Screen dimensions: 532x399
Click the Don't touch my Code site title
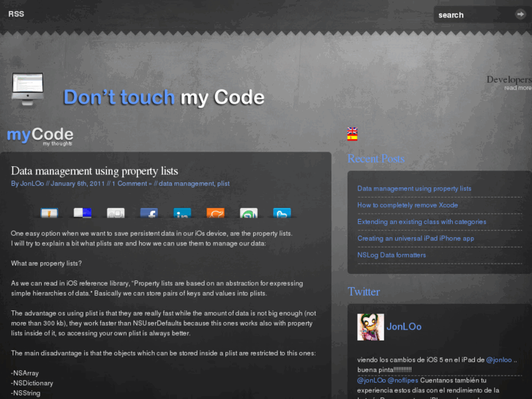coord(163,97)
